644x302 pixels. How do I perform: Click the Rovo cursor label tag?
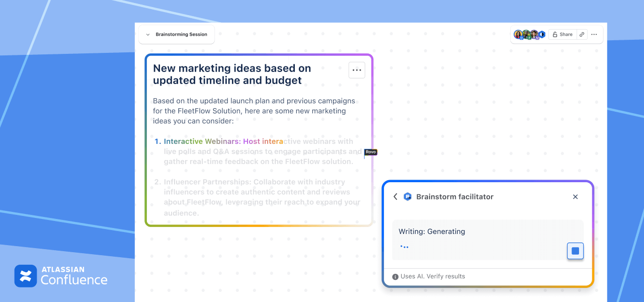coord(371,152)
